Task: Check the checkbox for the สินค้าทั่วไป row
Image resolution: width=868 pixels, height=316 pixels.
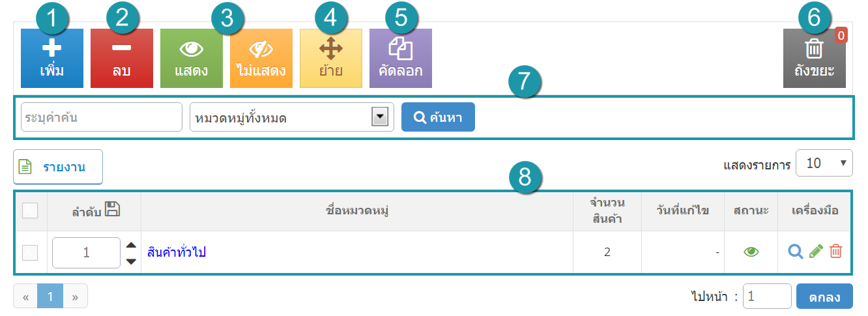Action: click(x=30, y=253)
